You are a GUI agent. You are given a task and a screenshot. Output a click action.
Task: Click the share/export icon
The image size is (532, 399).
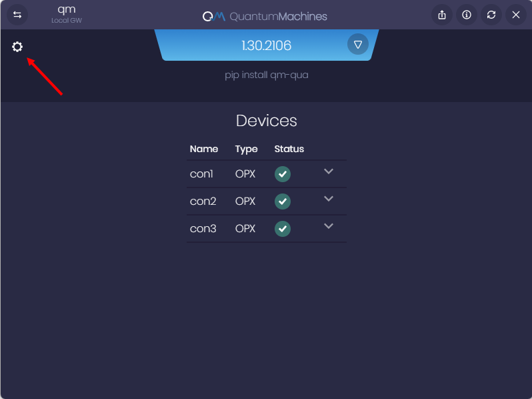point(442,15)
